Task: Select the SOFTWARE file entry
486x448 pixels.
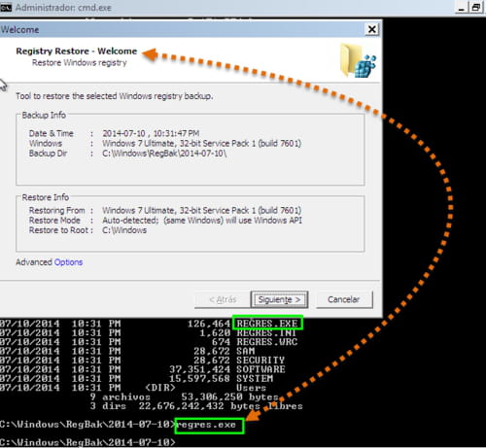Action: click(x=260, y=369)
